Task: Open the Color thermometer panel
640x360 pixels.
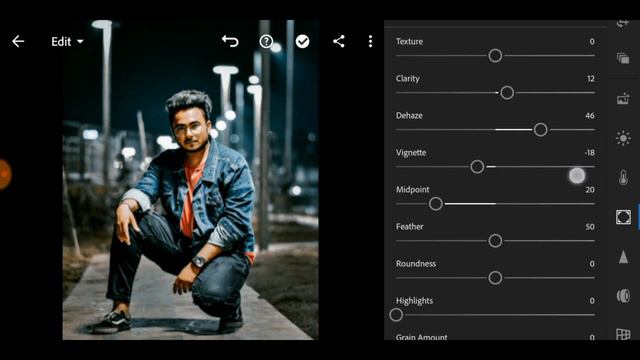Action: (623, 178)
